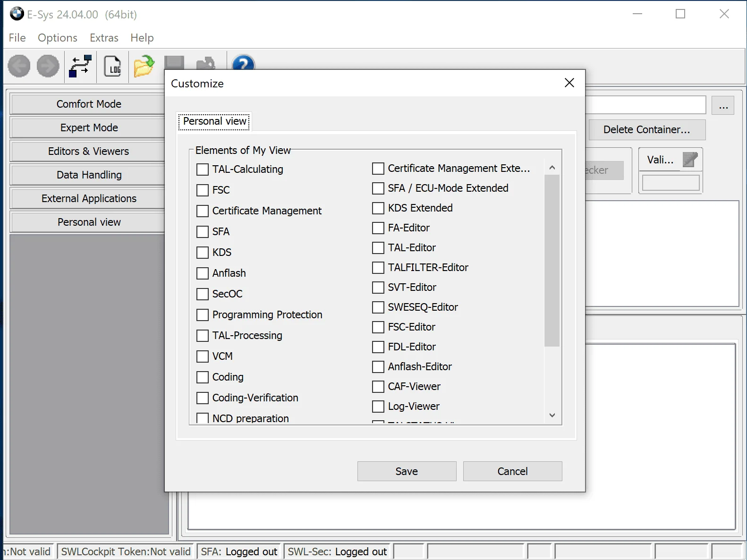Image resolution: width=747 pixels, height=560 pixels.
Task: Open the LOG file icon
Action: pyautogui.click(x=112, y=66)
